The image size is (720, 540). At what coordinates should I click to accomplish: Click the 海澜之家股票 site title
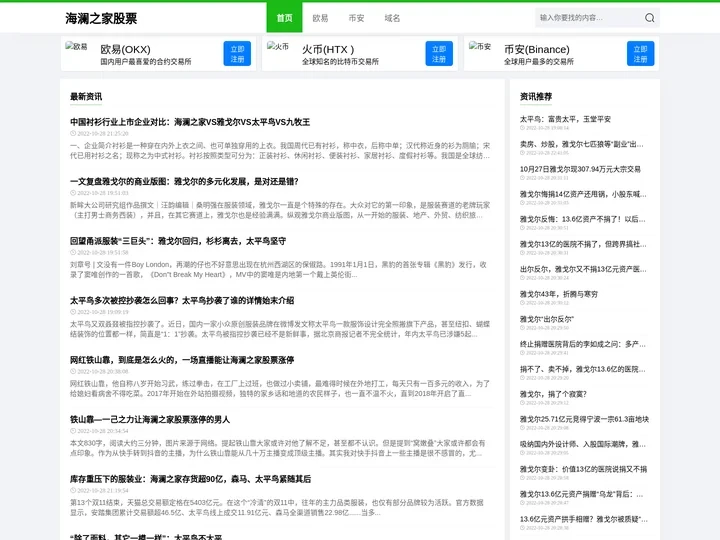pyautogui.click(x=101, y=18)
